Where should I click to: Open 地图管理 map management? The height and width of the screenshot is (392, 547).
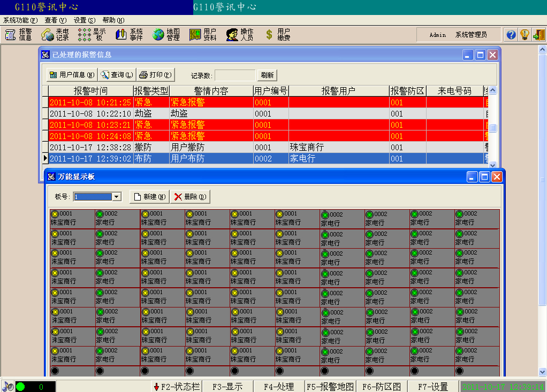pyautogui.click(x=166, y=35)
